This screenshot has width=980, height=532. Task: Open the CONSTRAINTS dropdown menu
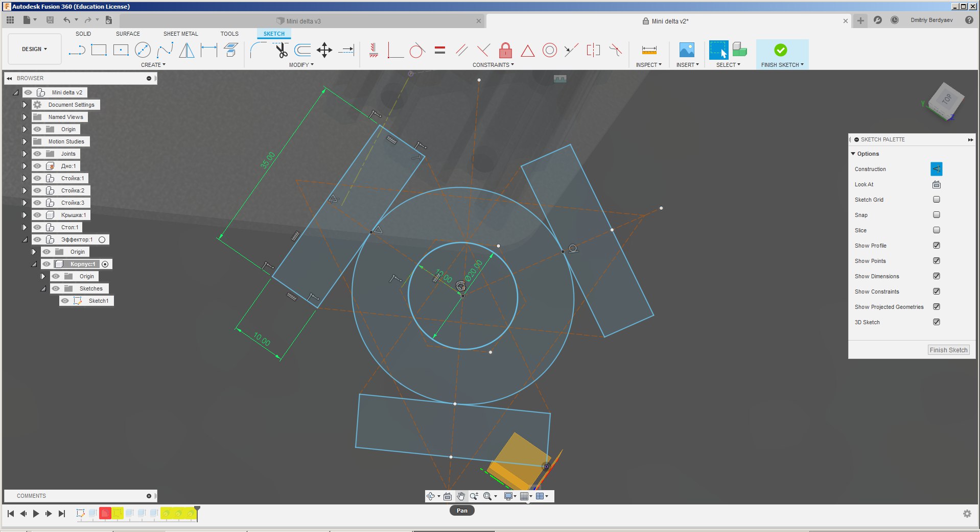pos(493,65)
